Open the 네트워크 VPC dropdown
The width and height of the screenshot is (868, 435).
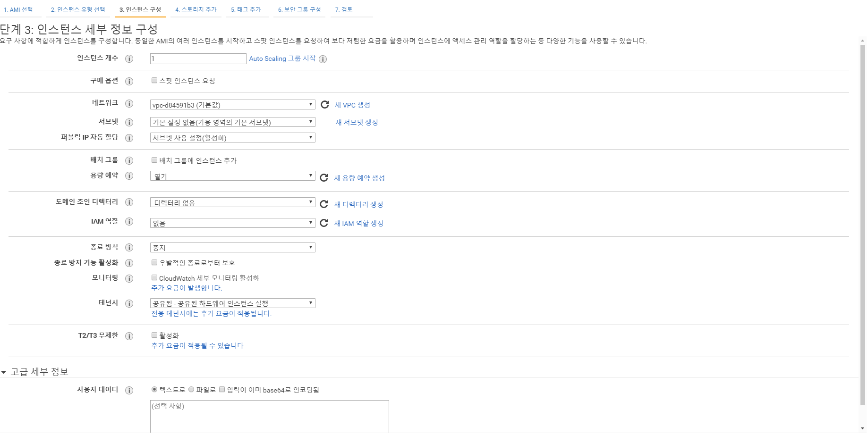pos(232,105)
